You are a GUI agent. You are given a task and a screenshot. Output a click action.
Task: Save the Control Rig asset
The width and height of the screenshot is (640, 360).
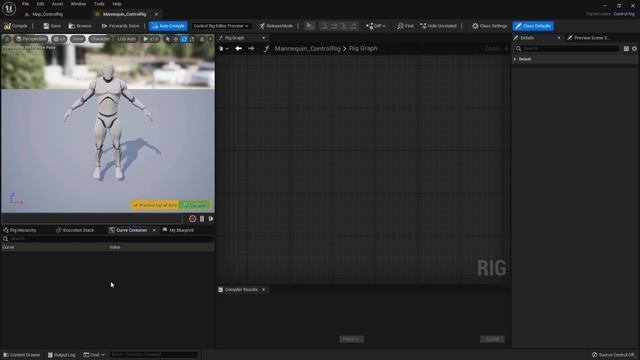coord(52,26)
